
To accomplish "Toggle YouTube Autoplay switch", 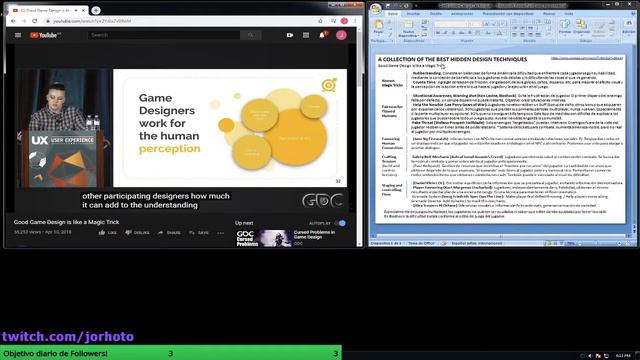I will [x=340, y=223].
